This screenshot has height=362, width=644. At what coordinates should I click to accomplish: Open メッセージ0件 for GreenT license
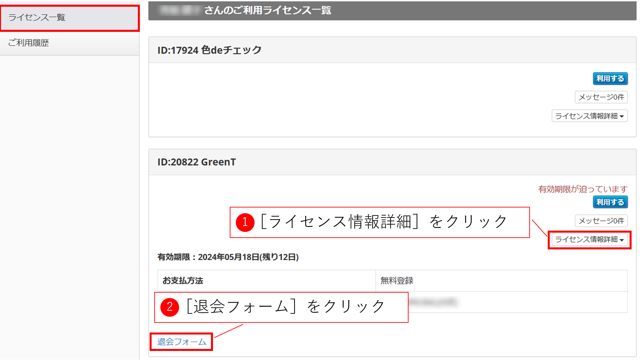point(601,221)
